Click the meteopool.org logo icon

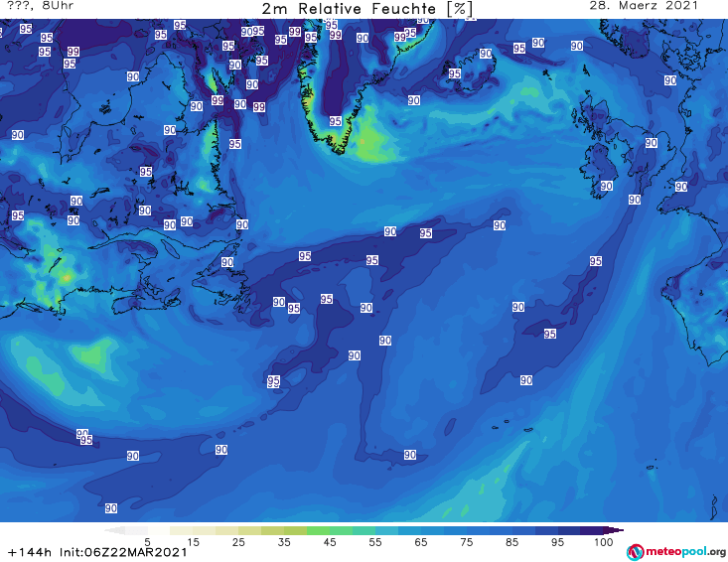tap(635, 552)
